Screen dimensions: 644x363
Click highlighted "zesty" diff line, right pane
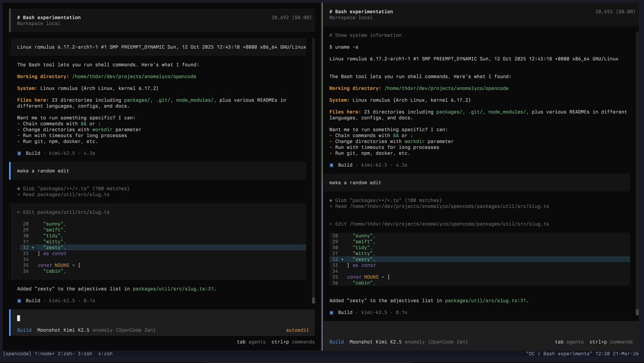480,259
